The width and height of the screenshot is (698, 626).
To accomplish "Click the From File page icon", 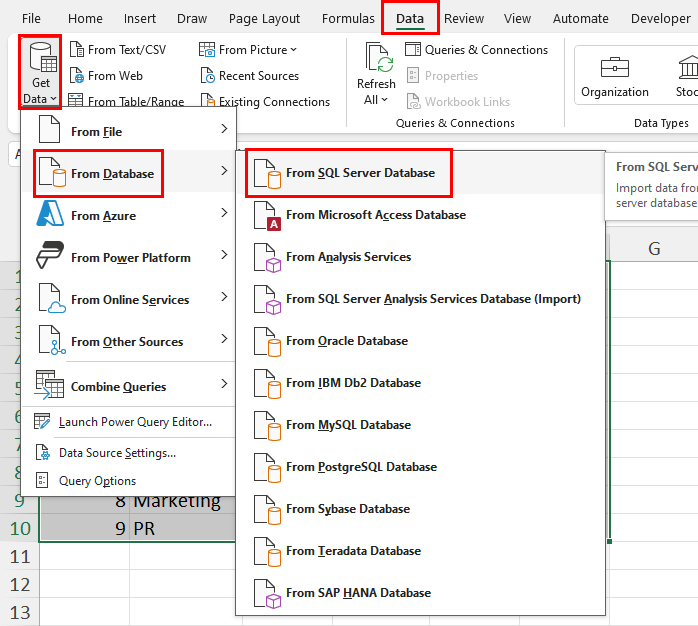I will (49, 129).
